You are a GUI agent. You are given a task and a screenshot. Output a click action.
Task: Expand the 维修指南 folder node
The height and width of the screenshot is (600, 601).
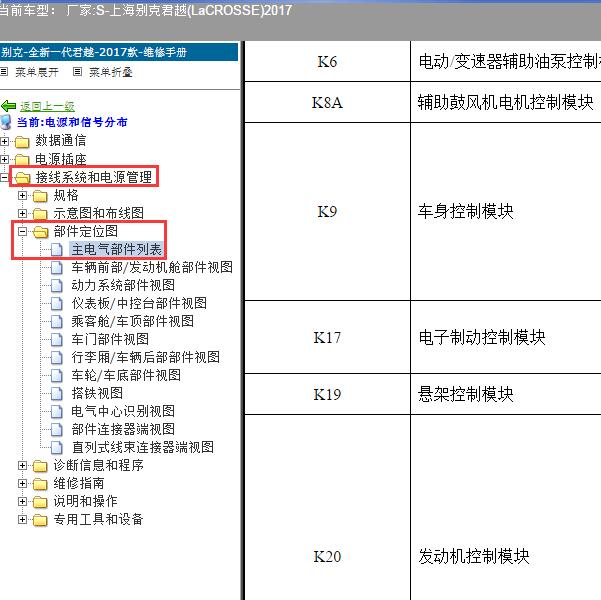point(22,483)
